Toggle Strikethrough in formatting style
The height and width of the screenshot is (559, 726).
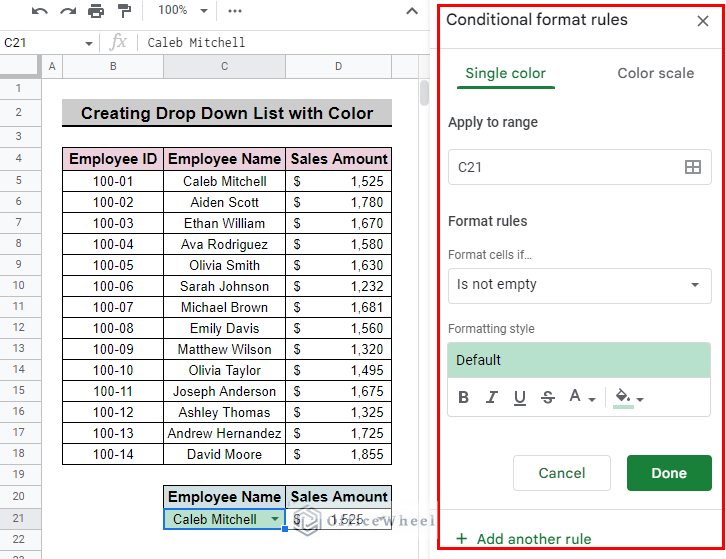(548, 397)
